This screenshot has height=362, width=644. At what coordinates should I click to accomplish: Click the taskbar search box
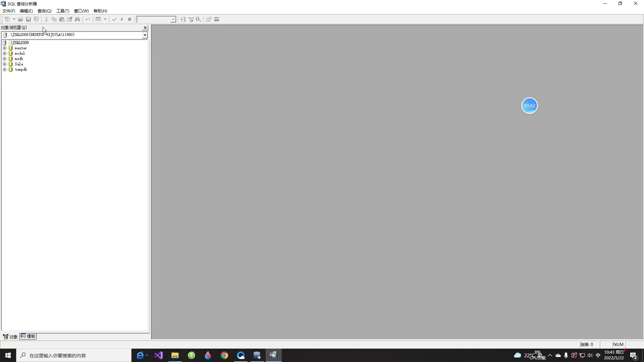pyautogui.click(x=74, y=355)
